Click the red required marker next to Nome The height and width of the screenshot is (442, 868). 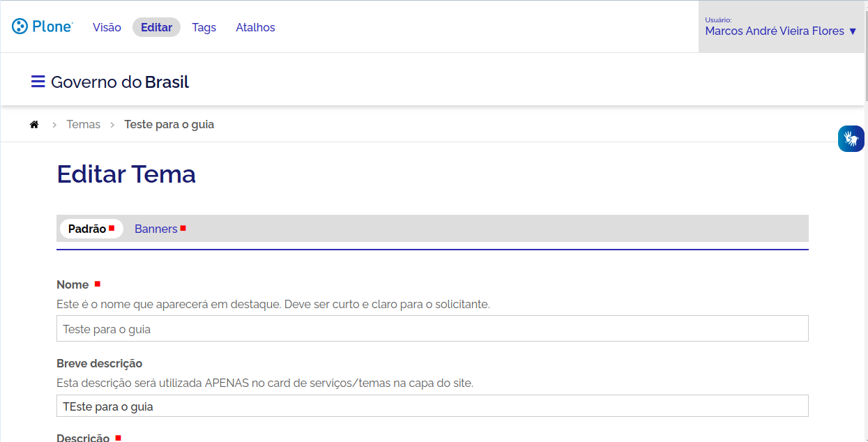tap(96, 284)
